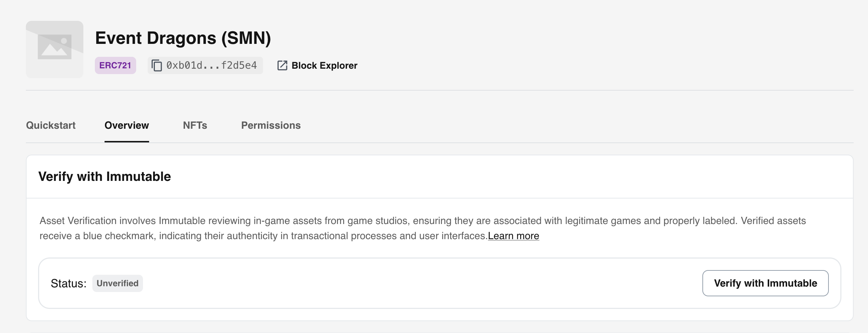This screenshot has width=868, height=333.
Task: Open the Block Explorer link
Action: (x=324, y=65)
